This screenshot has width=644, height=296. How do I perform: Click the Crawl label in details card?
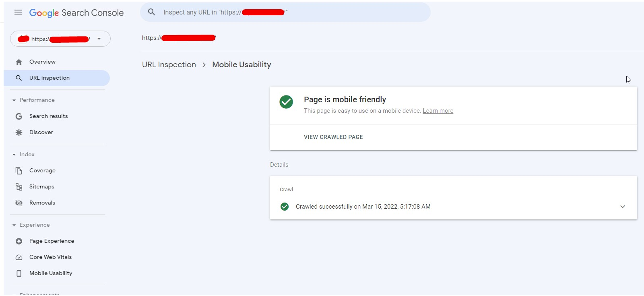[286, 190]
